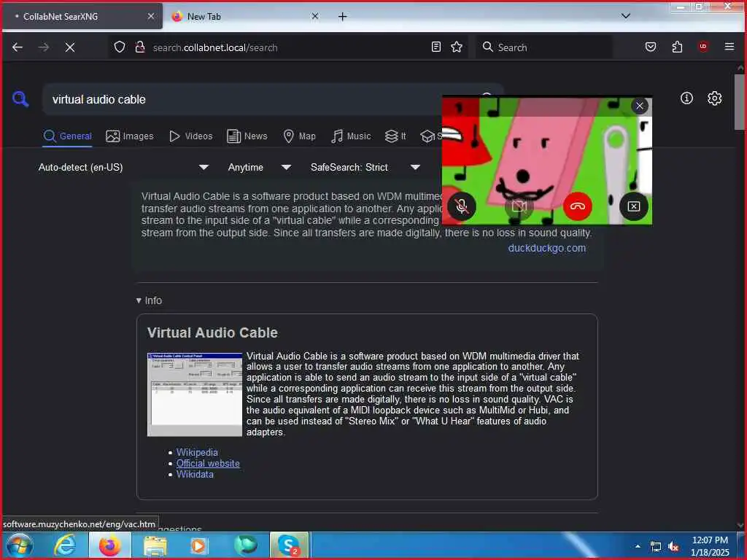747x560 pixels.
Task: View site security lock information
Action: click(140, 47)
